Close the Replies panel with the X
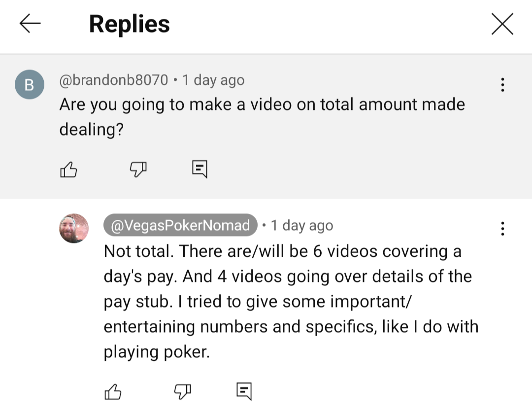Screen dimensions: 532x414 pos(502,24)
